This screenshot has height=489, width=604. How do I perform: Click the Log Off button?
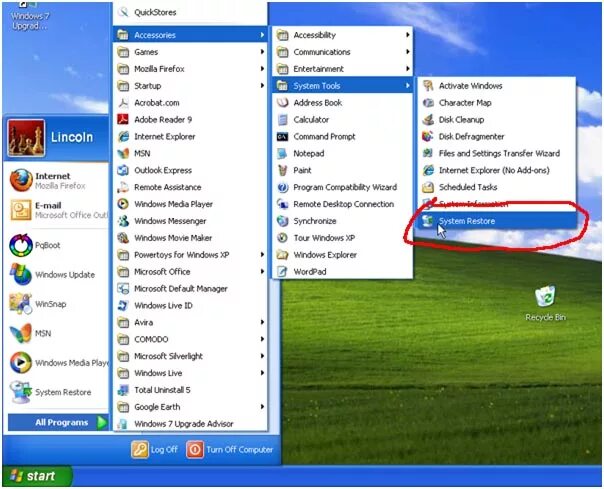[155, 449]
